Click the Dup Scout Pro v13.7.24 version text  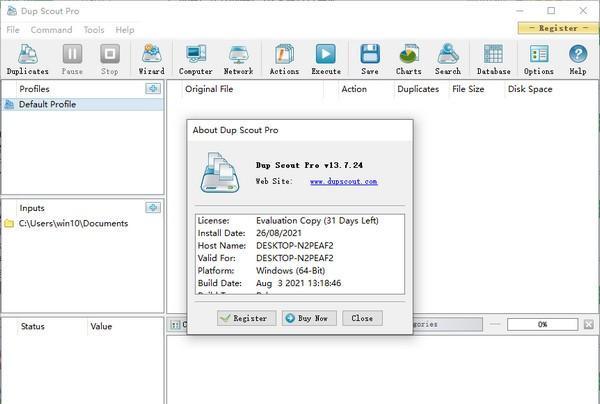point(309,165)
